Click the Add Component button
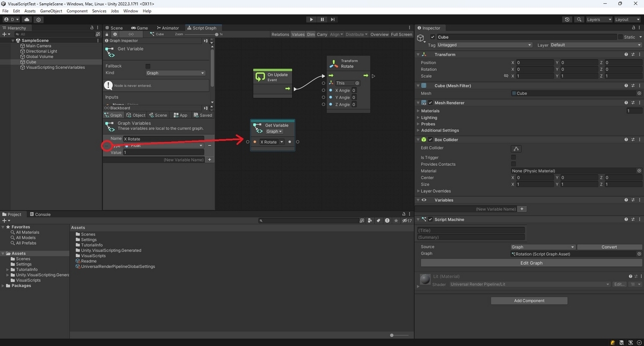Image resolution: width=644 pixels, height=346 pixels. 529,301
